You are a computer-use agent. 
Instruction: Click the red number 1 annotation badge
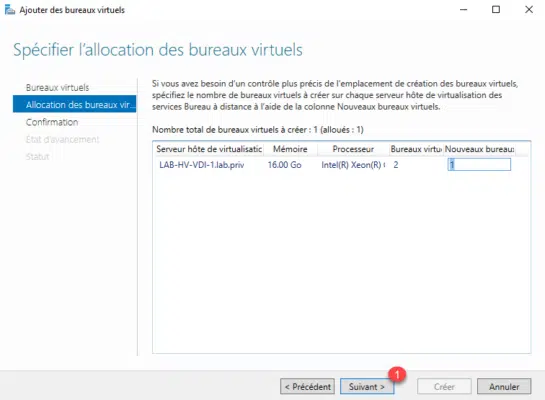pyautogui.click(x=397, y=375)
